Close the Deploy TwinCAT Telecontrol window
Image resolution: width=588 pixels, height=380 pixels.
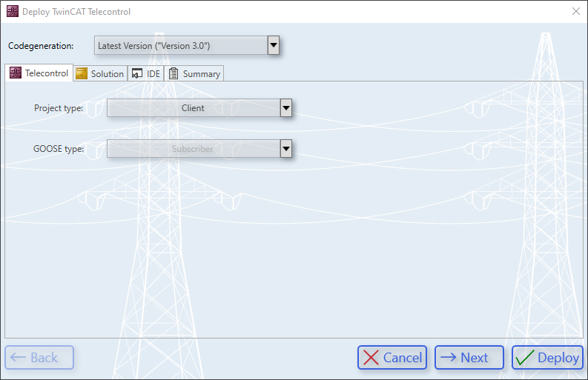(x=576, y=11)
